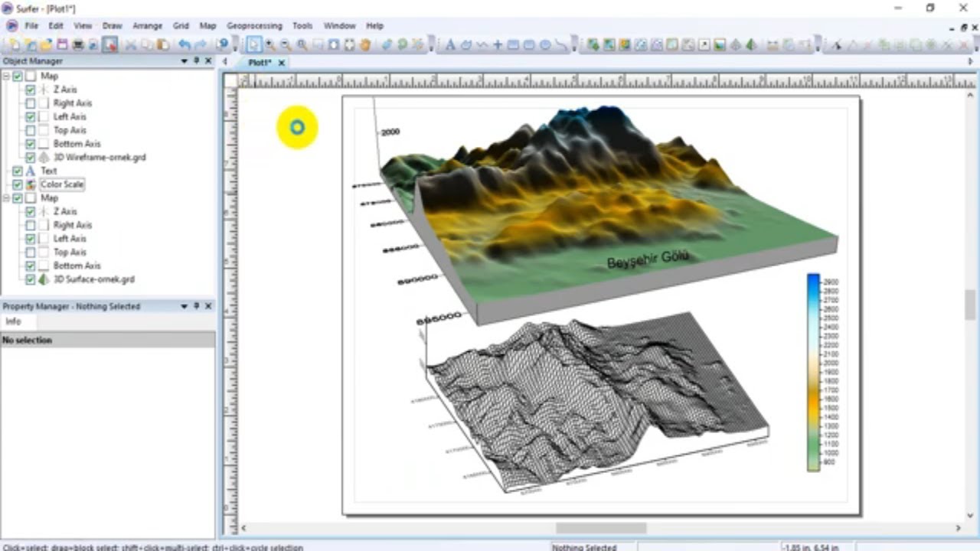
Task: Open the Grid menu
Action: point(181,26)
